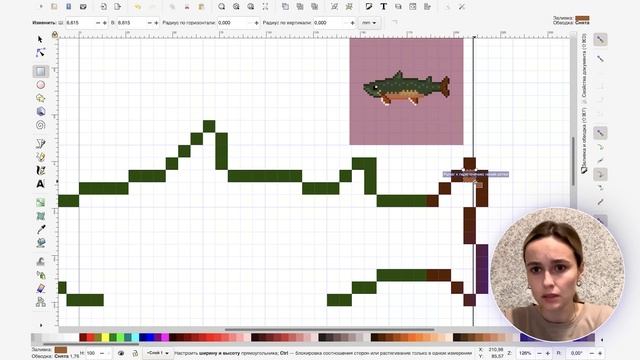Select the Selector arrow tool
The image size is (640, 360).
pyautogui.click(x=40, y=39)
